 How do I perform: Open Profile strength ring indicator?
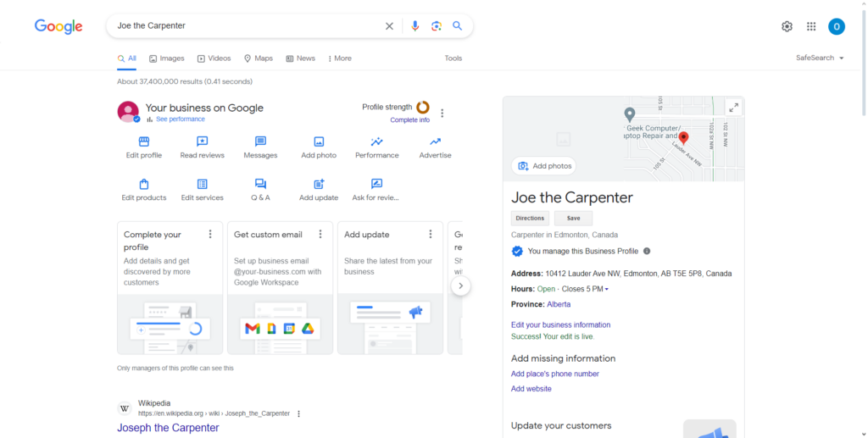click(x=423, y=107)
